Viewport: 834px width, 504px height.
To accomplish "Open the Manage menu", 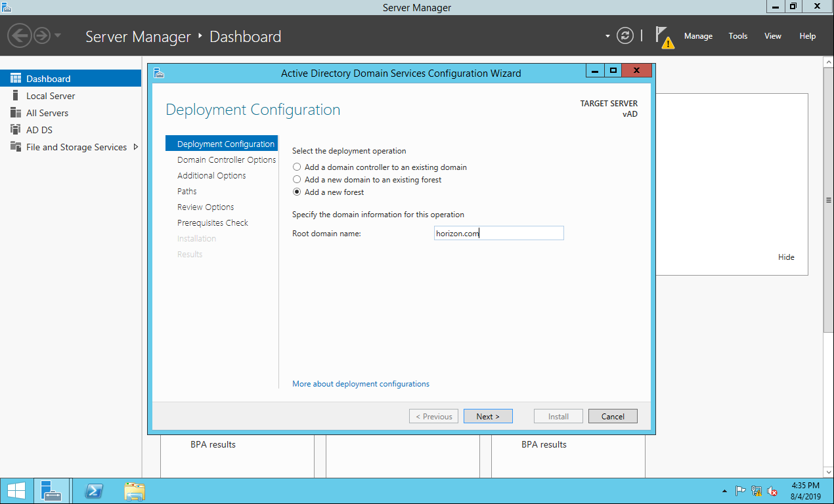I will 698,36.
